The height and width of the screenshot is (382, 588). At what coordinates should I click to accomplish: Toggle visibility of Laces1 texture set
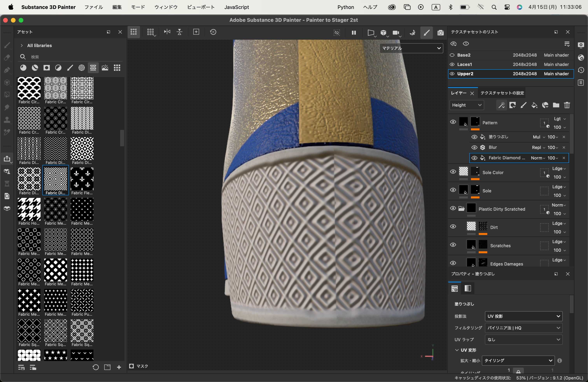(452, 65)
